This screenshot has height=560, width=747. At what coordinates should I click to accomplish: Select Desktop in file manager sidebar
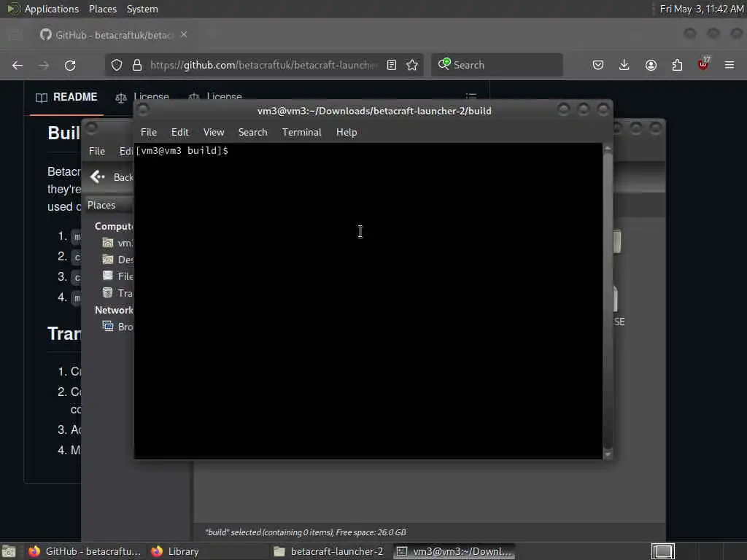point(117,260)
